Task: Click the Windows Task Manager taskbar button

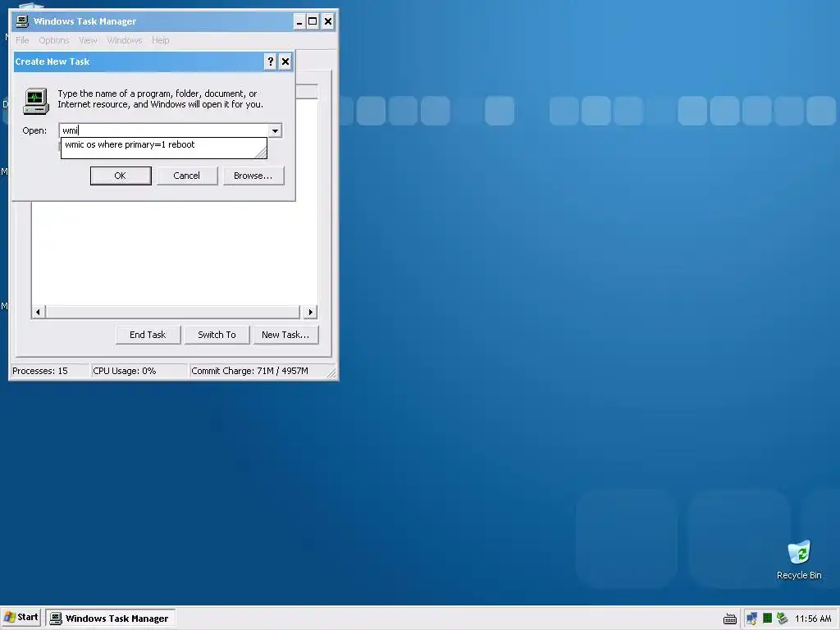Action: [x=110, y=619]
